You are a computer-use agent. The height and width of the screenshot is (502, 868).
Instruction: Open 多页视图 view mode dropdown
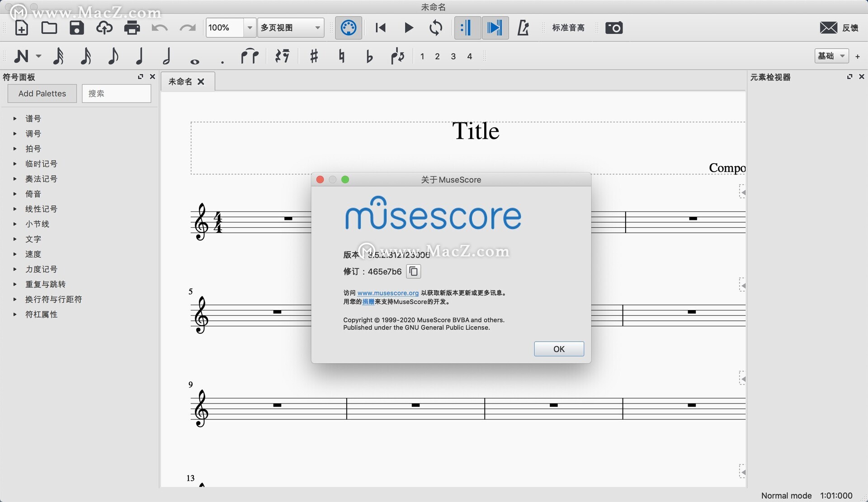point(291,28)
